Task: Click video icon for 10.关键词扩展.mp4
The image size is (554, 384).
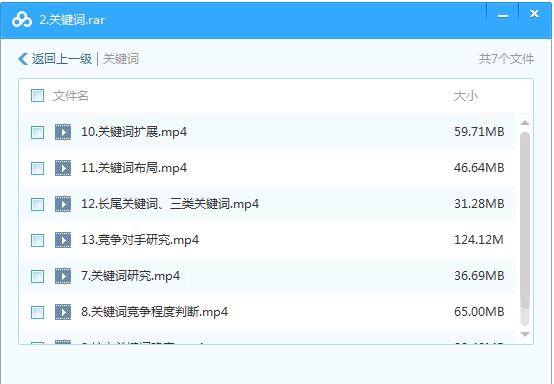Action: [x=63, y=132]
